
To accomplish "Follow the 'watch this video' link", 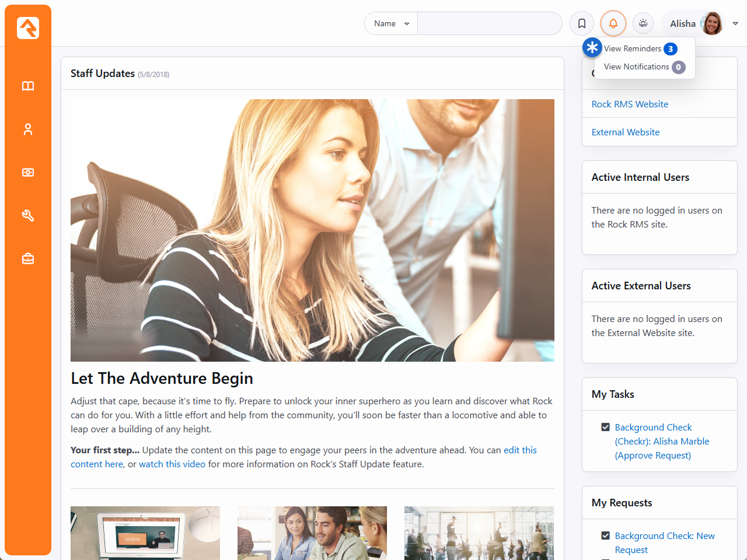I will click(x=172, y=464).
